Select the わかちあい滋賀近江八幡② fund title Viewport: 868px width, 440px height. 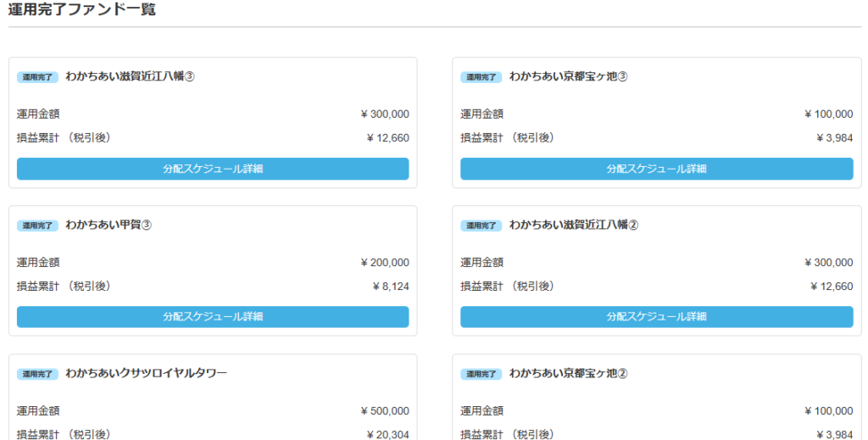tap(574, 225)
